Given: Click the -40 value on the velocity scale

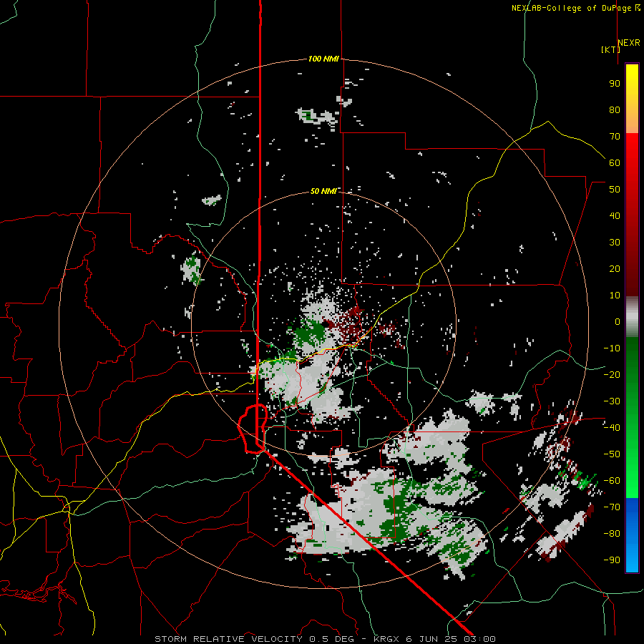Looking at the screenshot, I should click(x=612, y=428).
